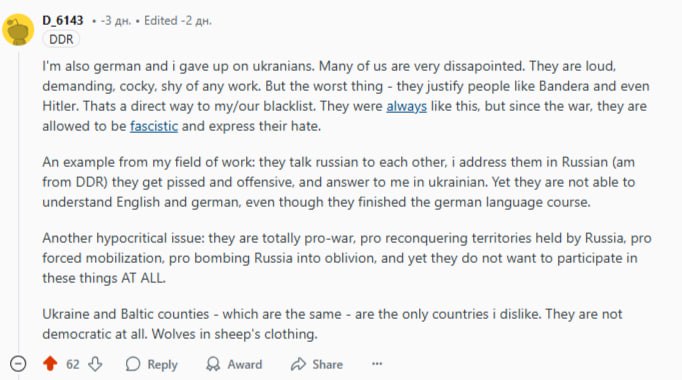Open the yellow Snoo avatar of D_6143
682x380 pixels.
pyautogui.click(x=18, y=30)
